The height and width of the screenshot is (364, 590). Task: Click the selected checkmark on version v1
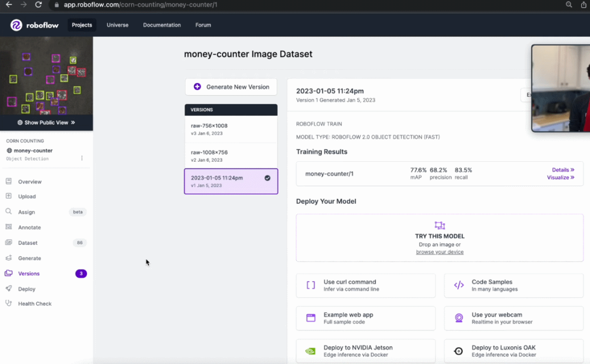pos(267,178)
